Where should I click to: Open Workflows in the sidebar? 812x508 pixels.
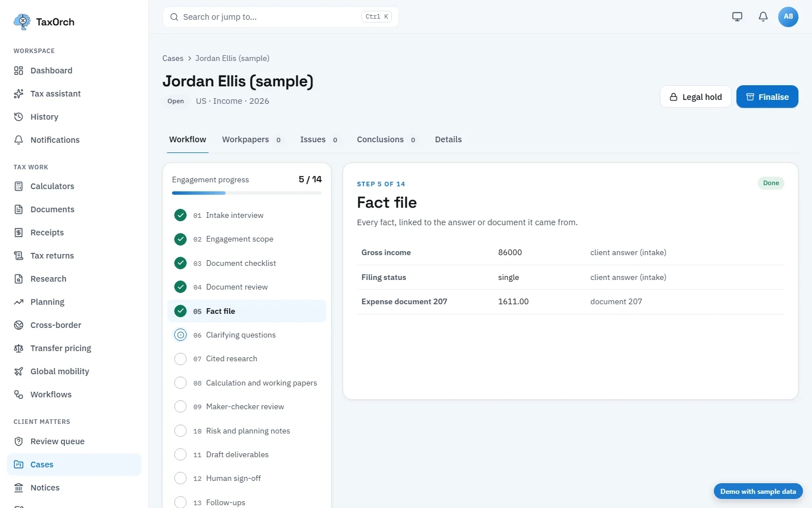[x=74, y=395]
